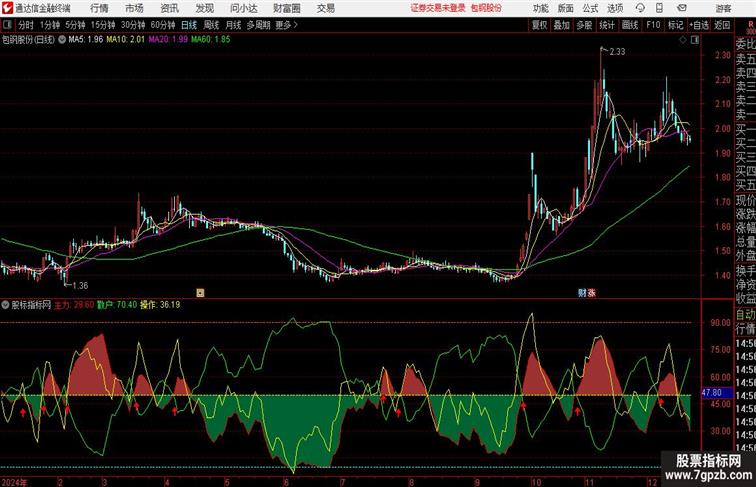Switch to 15分钟 period tab

tap(103, 25)
